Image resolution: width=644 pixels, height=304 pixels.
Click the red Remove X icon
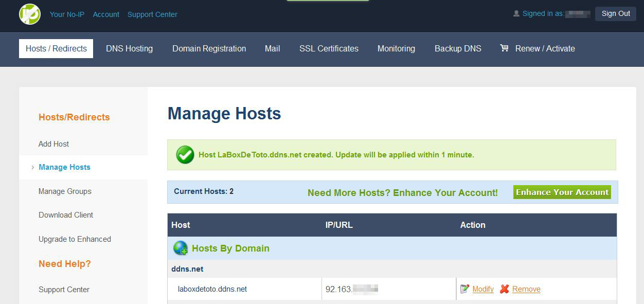coord(504,289)
